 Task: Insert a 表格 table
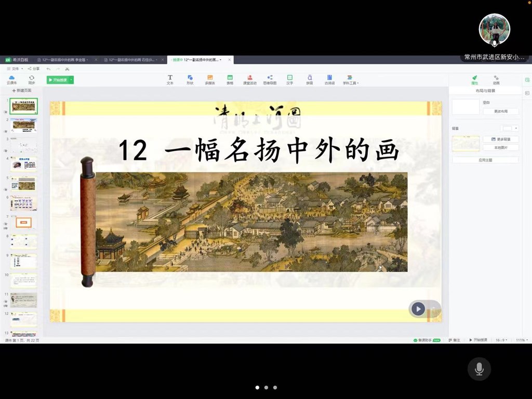[230, 79]
